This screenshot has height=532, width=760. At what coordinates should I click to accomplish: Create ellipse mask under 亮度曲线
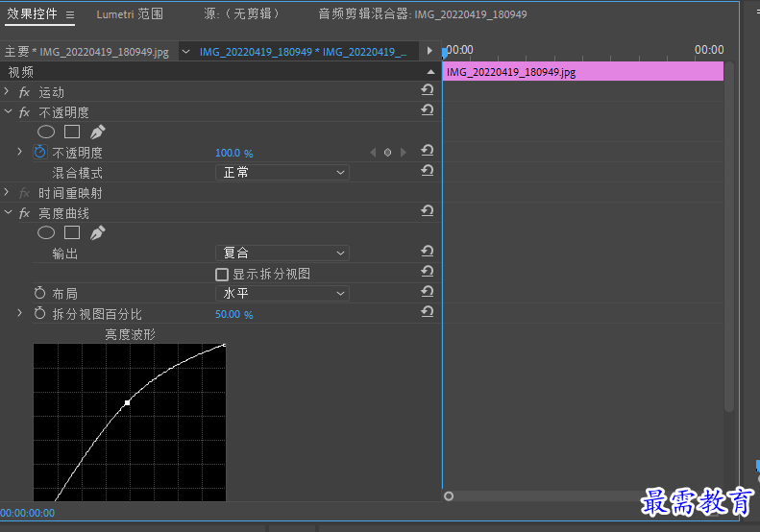coord(46,232)
